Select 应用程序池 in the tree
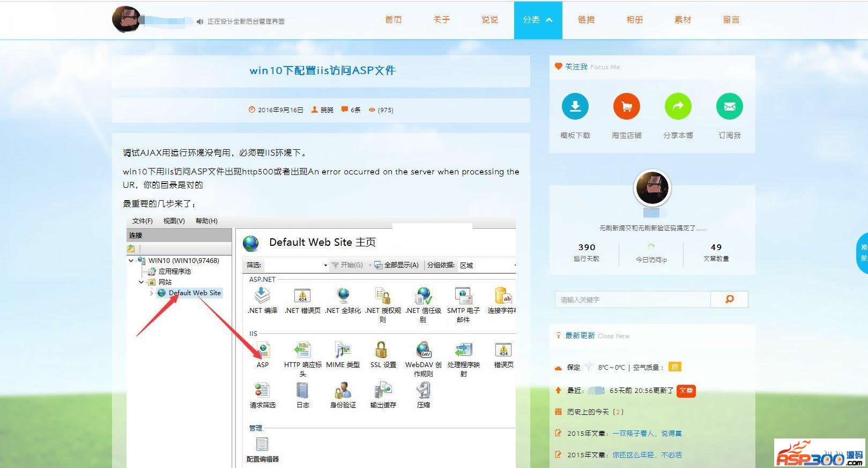This screenshot has height=468, width=868. (x=174, y=272)
